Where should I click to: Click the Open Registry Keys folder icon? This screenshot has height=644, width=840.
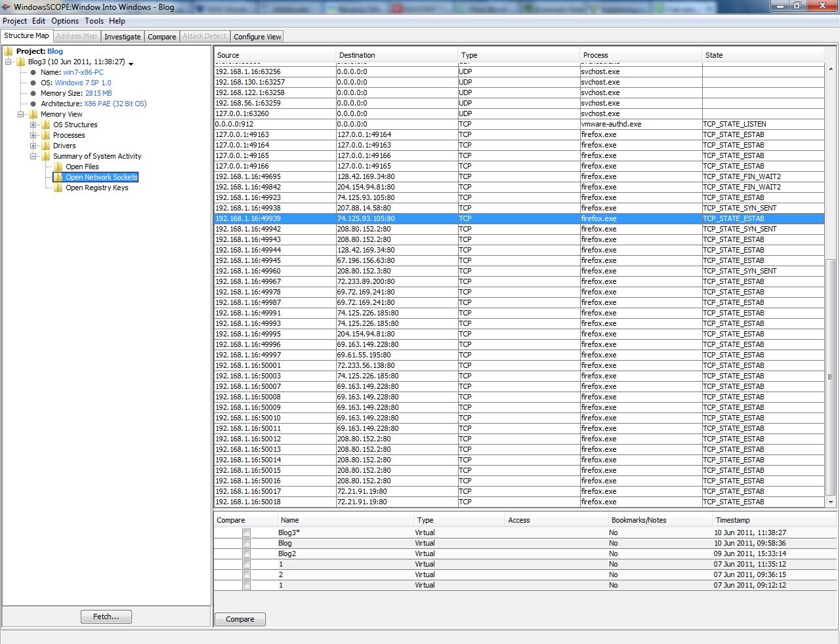[x=58, y=188]
